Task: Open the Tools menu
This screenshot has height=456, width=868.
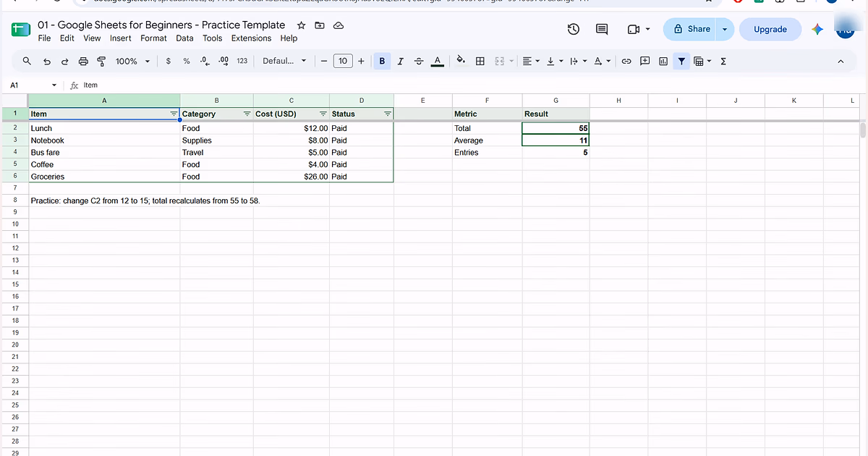Action: click(212, 38)
